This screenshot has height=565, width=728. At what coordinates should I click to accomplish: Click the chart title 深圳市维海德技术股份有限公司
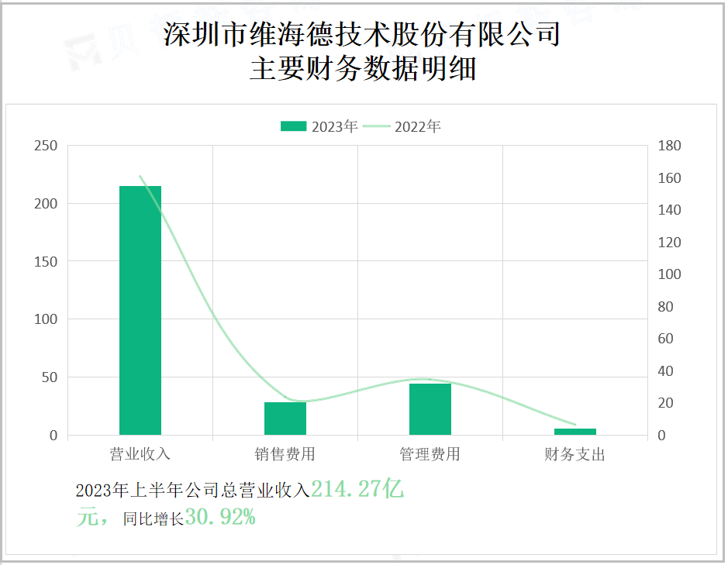coord(362,34)
